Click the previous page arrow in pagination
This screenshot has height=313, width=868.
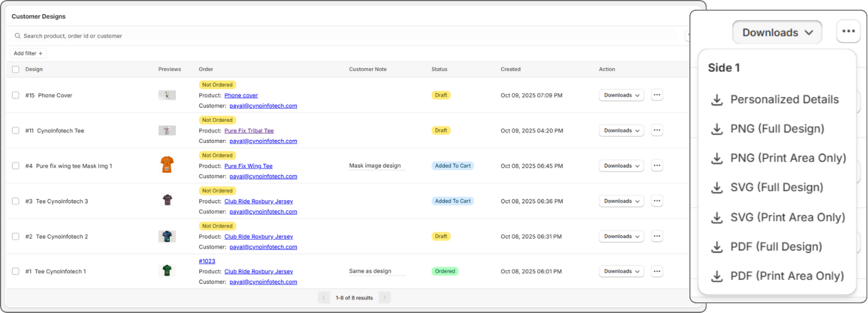[x=324, y=298]
